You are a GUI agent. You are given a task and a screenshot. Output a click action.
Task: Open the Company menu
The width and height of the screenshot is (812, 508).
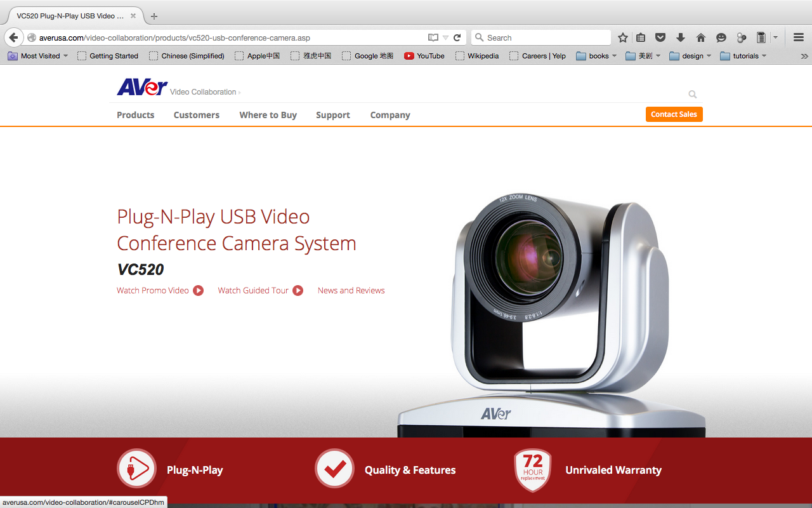390,115
